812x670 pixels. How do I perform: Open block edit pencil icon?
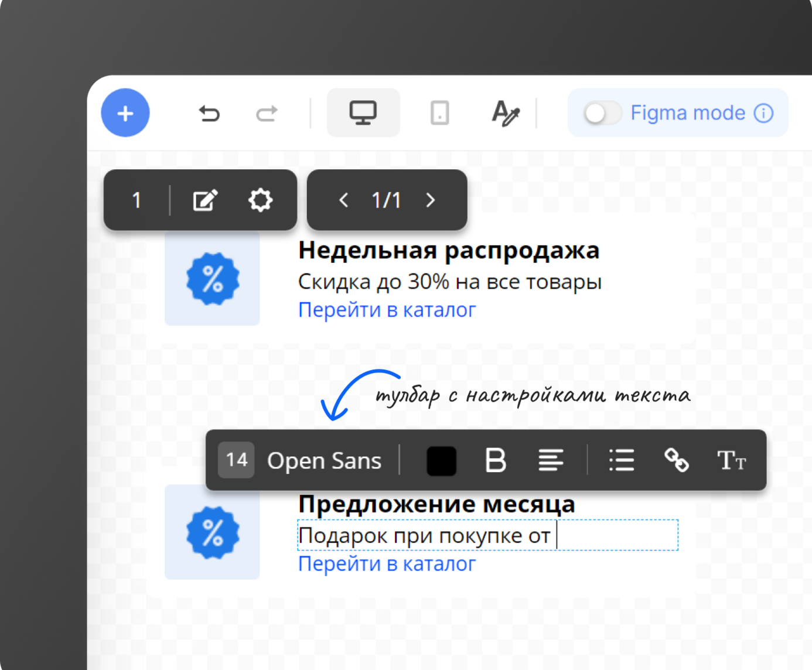(205, 200)
